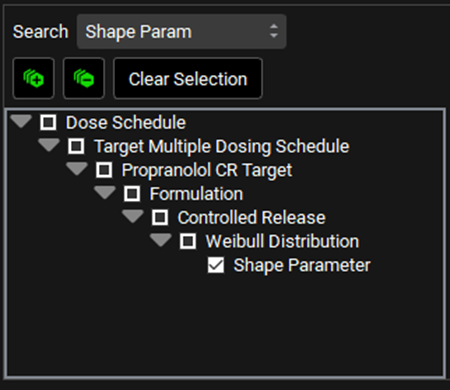The image size is (450, 390).
Task: Collapse the Propranolol CR Target node
Action: click(77, 169)
